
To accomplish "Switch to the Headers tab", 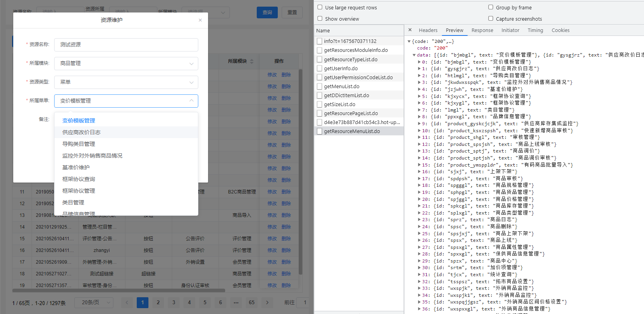I will [x=428, y=30].
